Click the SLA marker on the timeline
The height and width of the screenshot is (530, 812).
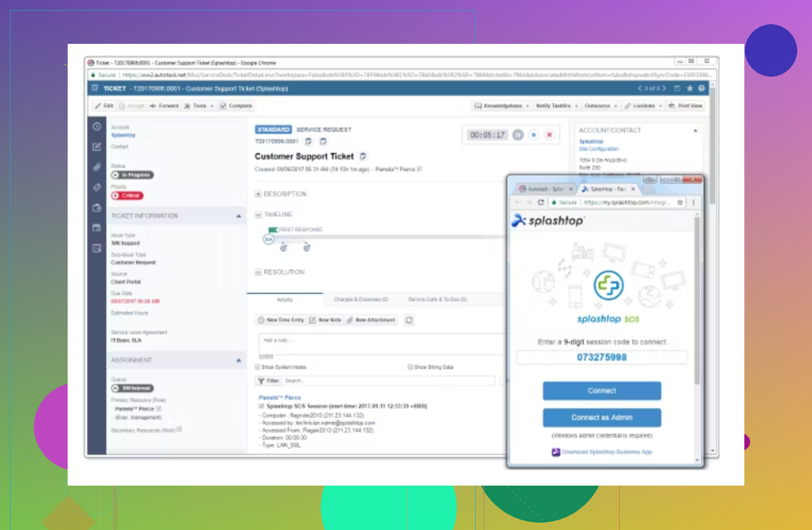coord(269,239)
